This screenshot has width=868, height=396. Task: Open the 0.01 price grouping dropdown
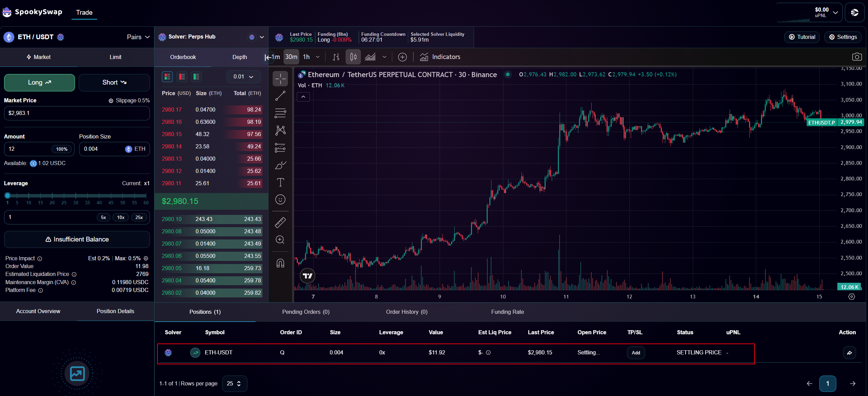(x=243, y=77)
